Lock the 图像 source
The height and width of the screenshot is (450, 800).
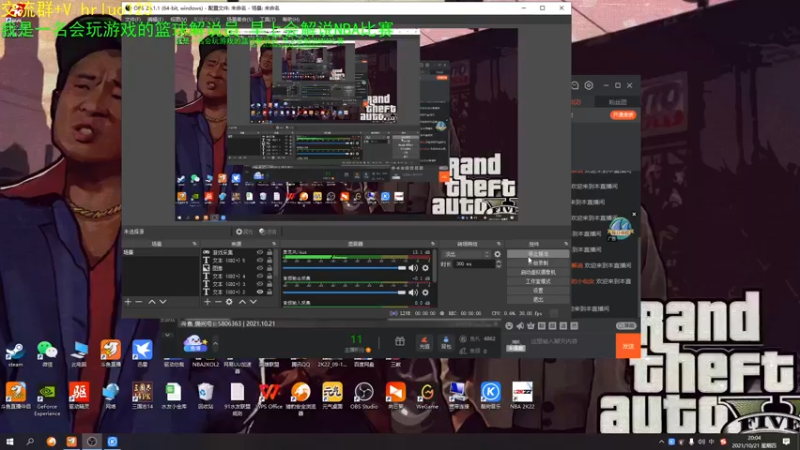(269, 268)
